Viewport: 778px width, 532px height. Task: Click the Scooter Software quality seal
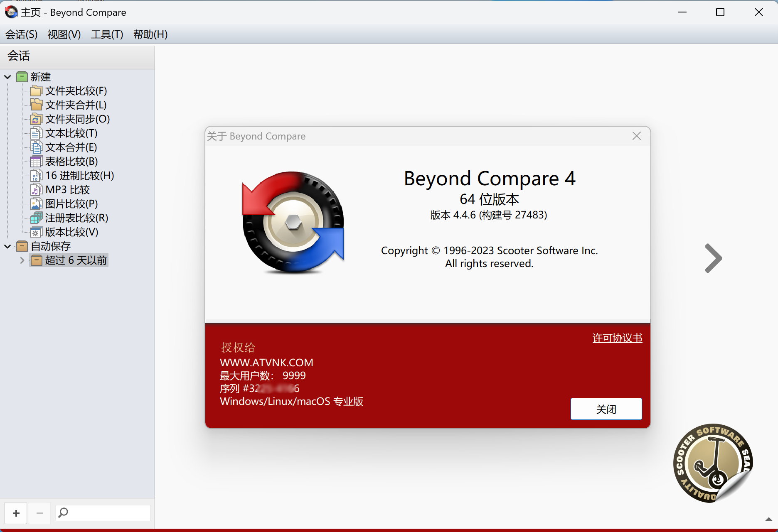tap(713, 463)
